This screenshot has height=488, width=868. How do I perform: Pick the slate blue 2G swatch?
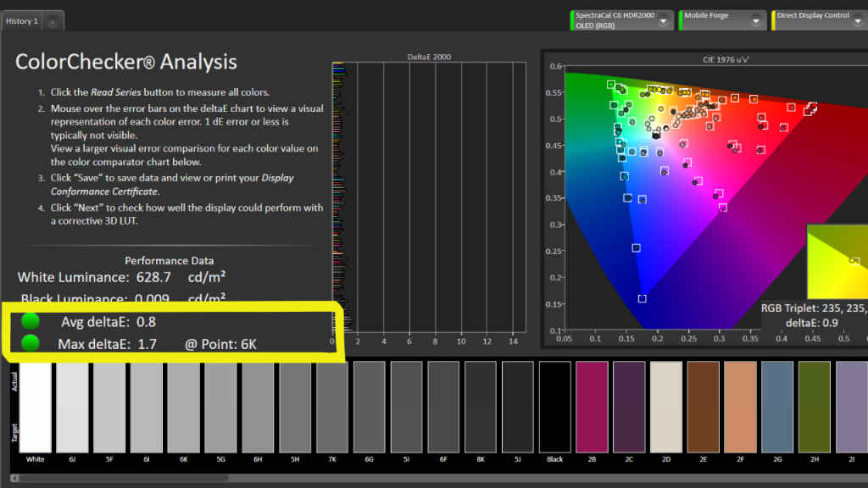pos(776,407)
